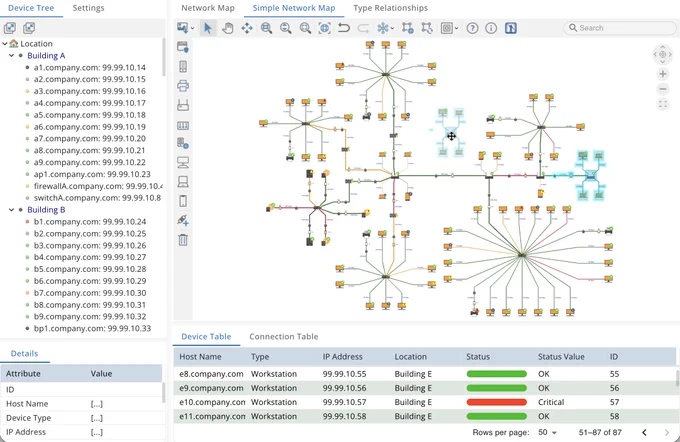The height and width of the screenshot is (442, 680).
Task: Select switchA.company.com tree entry
Action: (97, 198)
